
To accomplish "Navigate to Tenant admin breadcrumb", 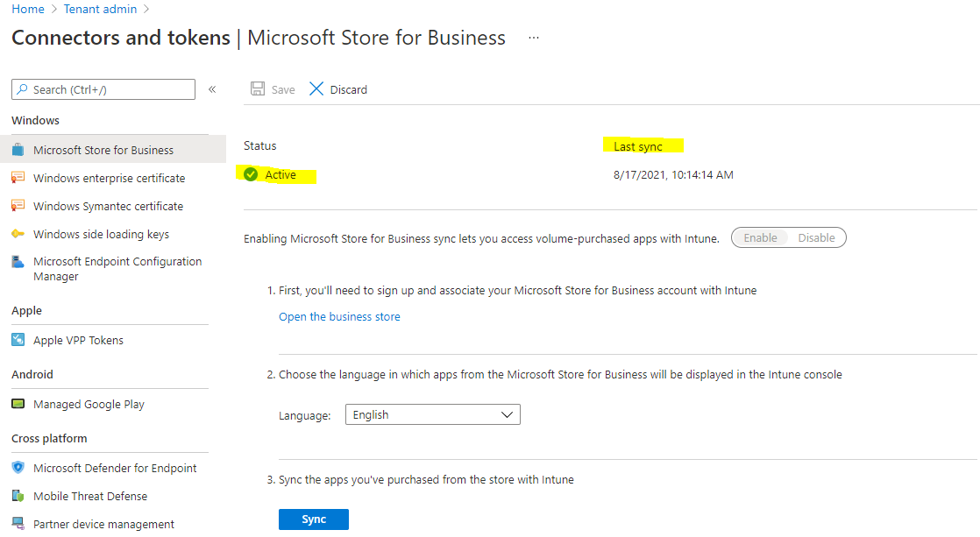I will [x=99, y=9].
